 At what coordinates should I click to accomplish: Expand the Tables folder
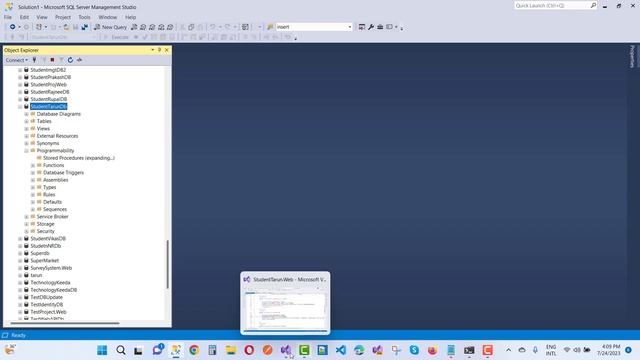pos(27,121)
